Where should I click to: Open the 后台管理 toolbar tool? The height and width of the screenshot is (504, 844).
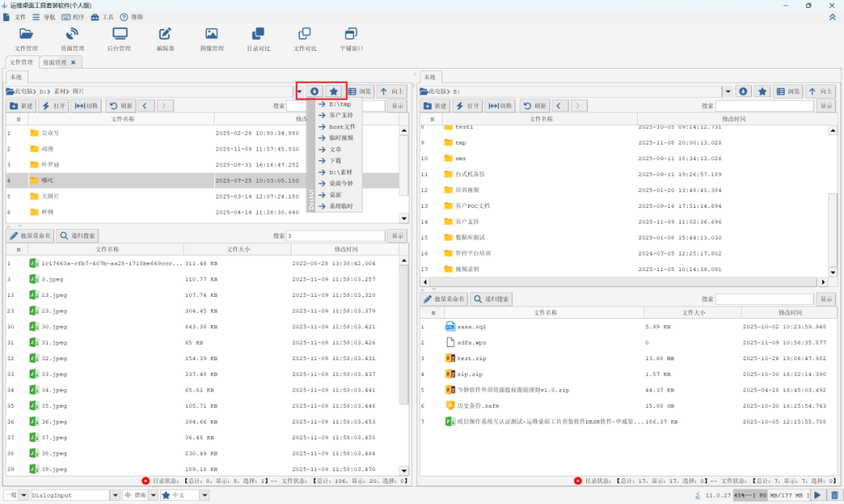pos(119,40)
